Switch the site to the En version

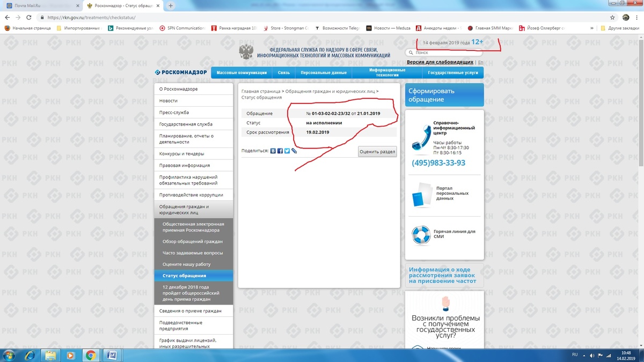pos(480,62)
